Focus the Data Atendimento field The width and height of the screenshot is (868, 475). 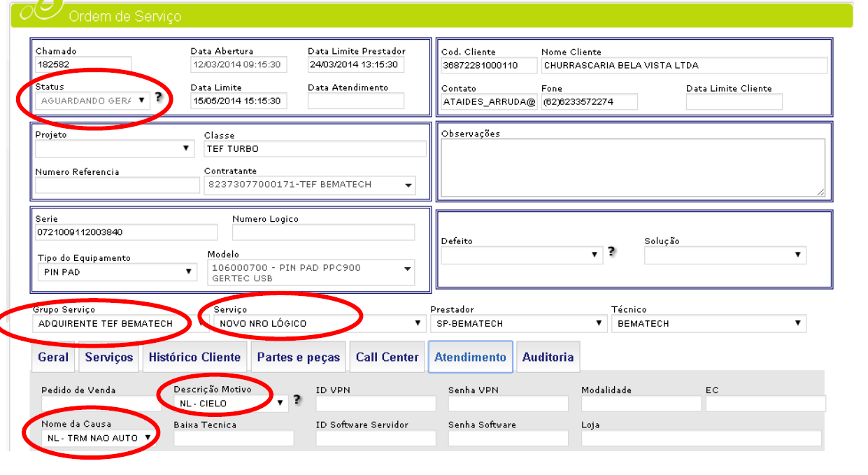(x=355, y=101)
